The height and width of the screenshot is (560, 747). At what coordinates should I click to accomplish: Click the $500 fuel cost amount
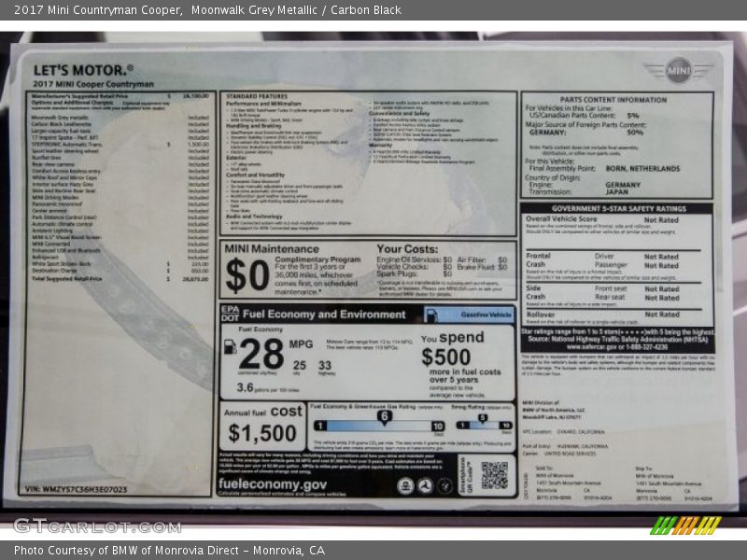coord(446,357)
